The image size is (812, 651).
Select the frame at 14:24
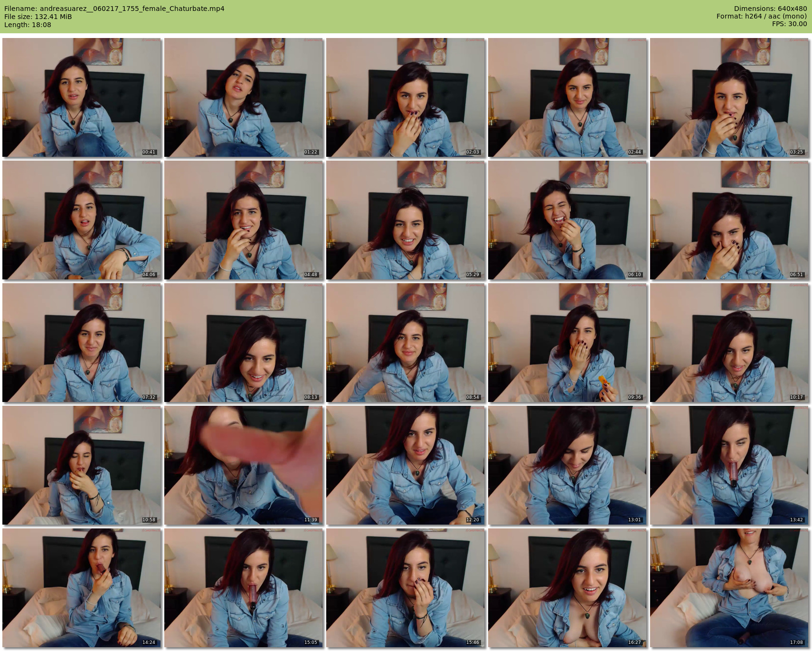[82, 588]
